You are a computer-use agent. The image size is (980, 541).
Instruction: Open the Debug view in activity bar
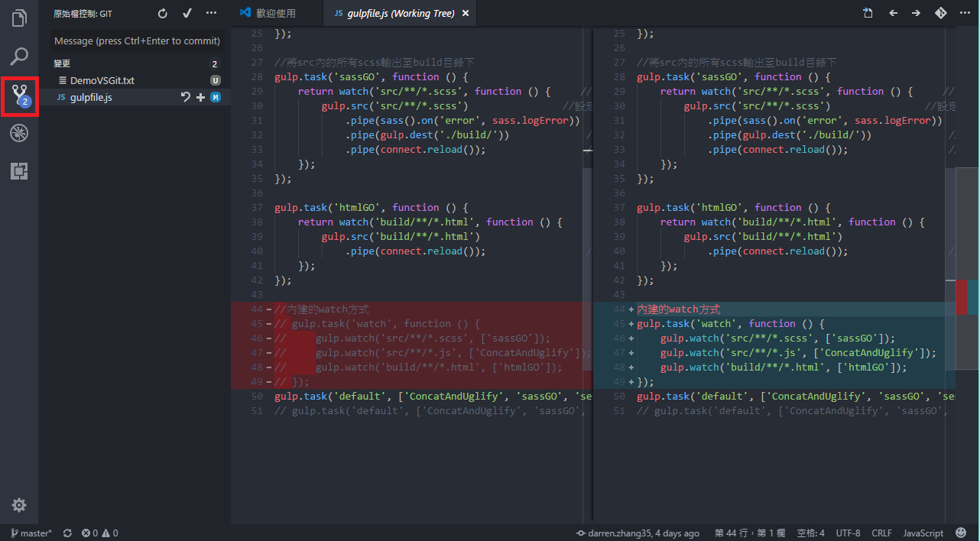coord(19,133)
